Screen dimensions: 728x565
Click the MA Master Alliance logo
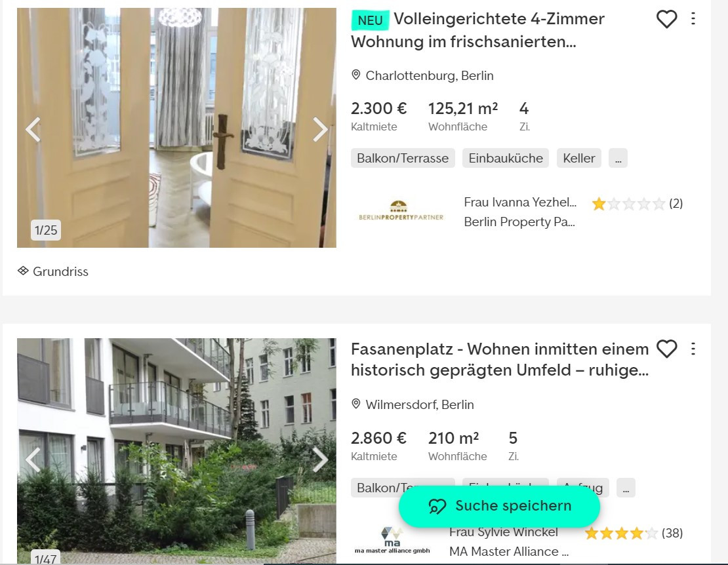tap(392, 540)
